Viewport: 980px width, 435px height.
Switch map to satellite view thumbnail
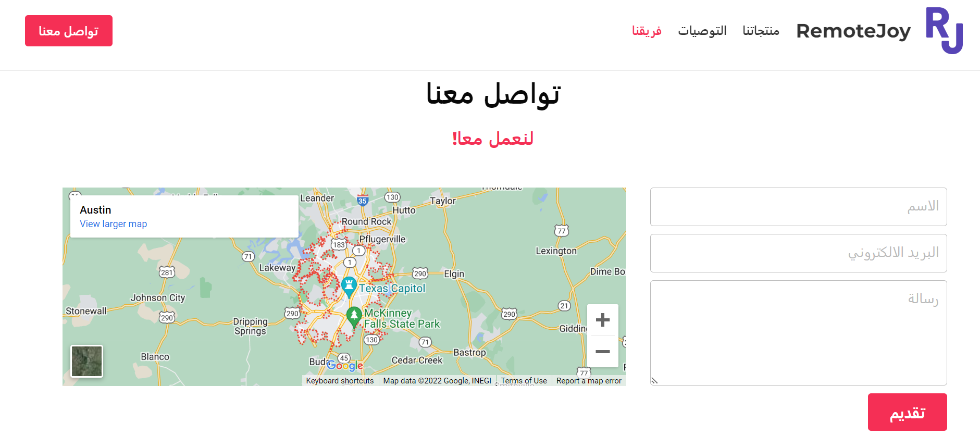tap(87, 361)
